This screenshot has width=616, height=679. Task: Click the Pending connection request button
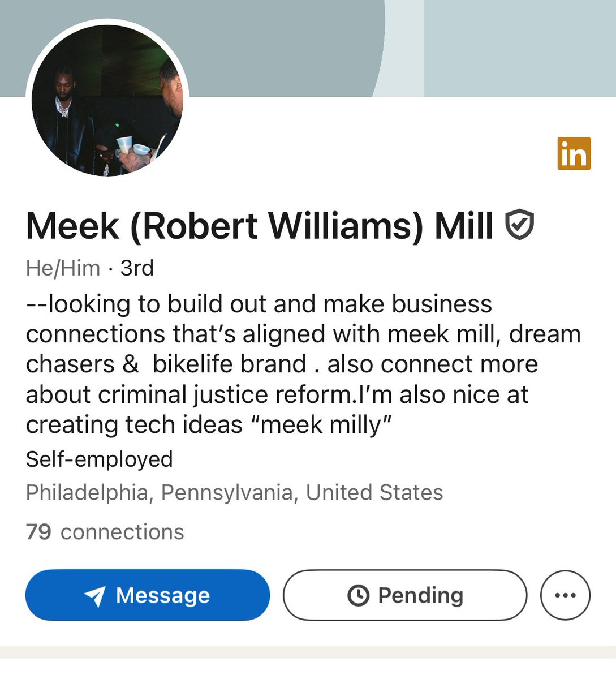coord(405,595)
